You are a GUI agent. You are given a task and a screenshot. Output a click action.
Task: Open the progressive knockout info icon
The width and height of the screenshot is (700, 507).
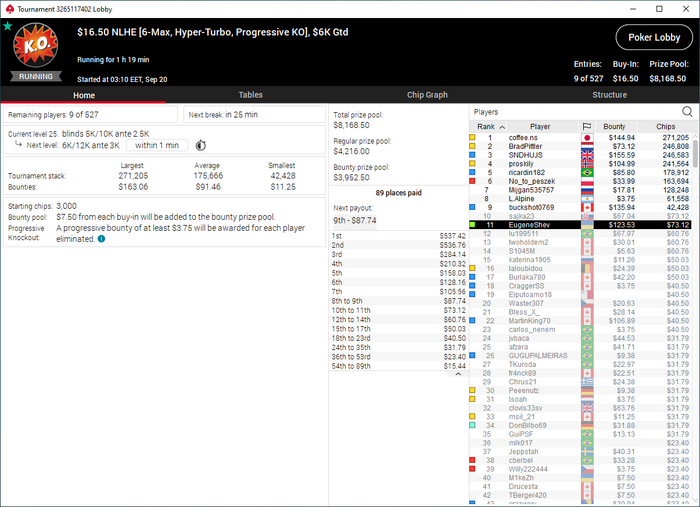(x=101, y=239)
